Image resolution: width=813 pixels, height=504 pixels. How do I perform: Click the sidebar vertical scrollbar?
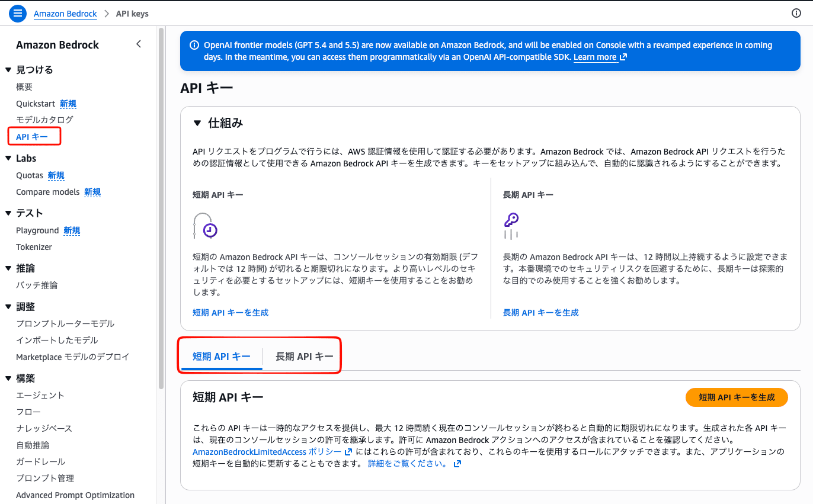pyautogui.click(x=161, y=207)
